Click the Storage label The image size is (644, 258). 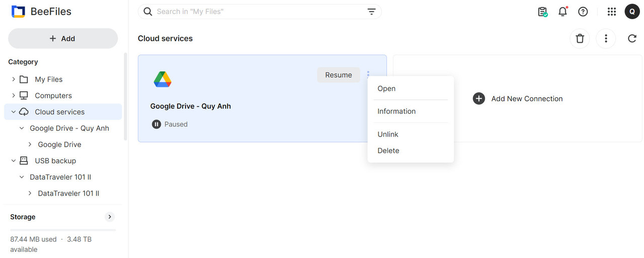pyautogui.click(x=23, y=217)
